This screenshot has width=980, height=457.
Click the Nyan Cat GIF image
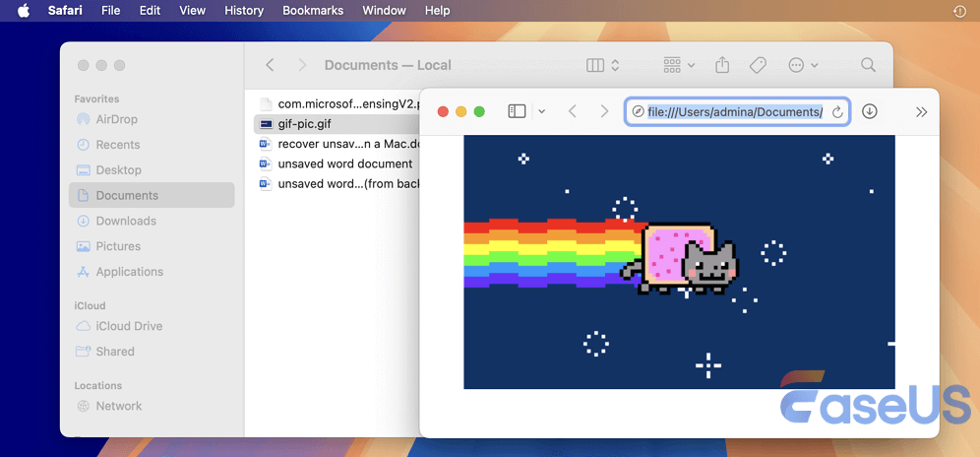click(x=679, y=262)
